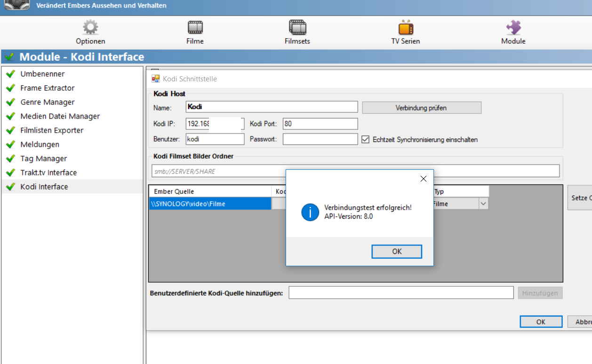The image size is (592, 364).
Task: Click the Passwort input field
Action: click(x=320, y=139)
